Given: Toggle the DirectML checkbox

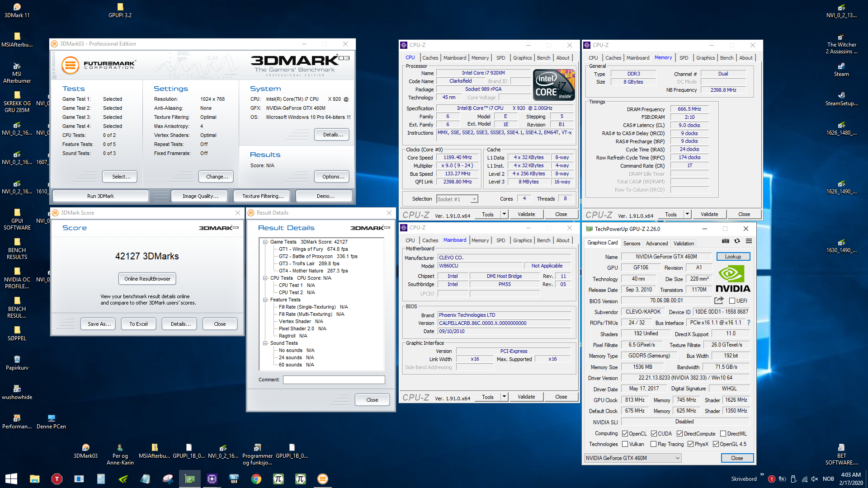Looking at the screenshot, I should click(x=723, y=434).
